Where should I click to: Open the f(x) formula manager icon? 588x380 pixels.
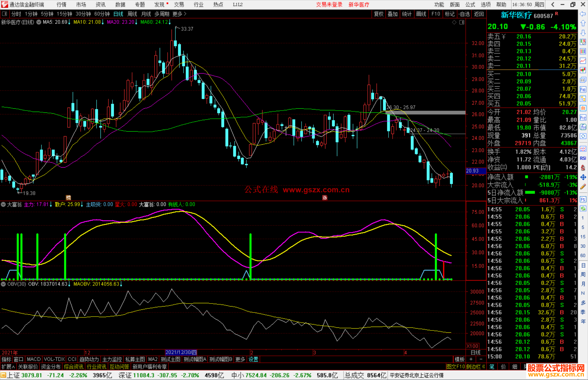[583, 127]
